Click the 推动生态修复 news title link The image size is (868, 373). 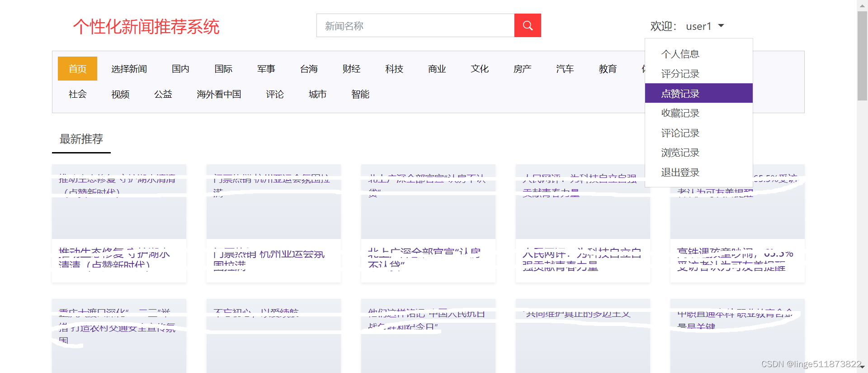(114, 259)
